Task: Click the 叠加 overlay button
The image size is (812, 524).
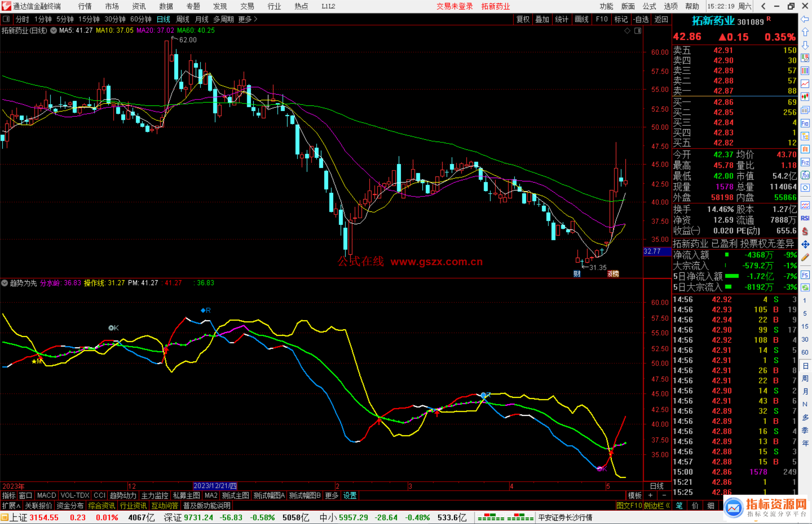Action: click(542, 19)
